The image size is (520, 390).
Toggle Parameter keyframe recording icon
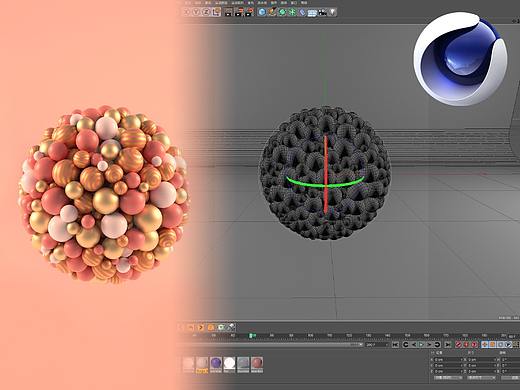tap(508, 345)
